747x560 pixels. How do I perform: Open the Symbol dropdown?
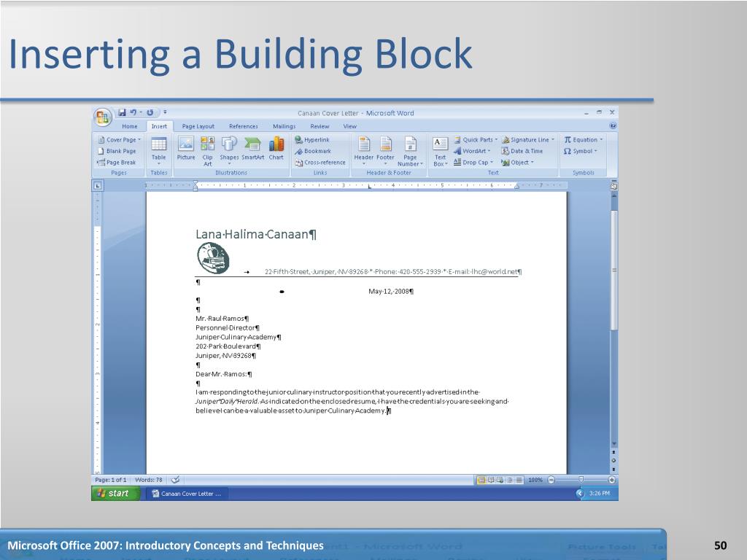(580, 151)
